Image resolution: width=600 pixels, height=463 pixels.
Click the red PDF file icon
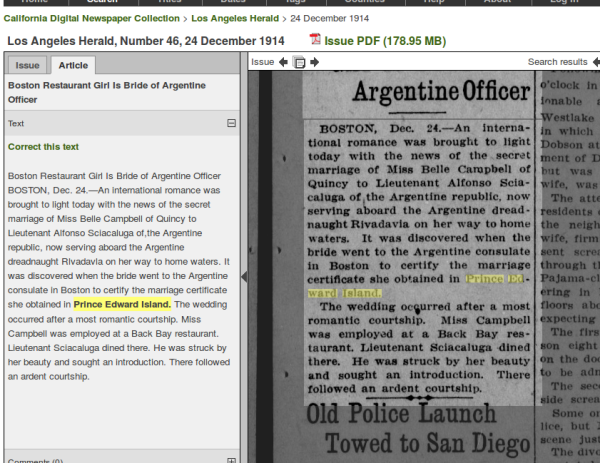(315, 40)
